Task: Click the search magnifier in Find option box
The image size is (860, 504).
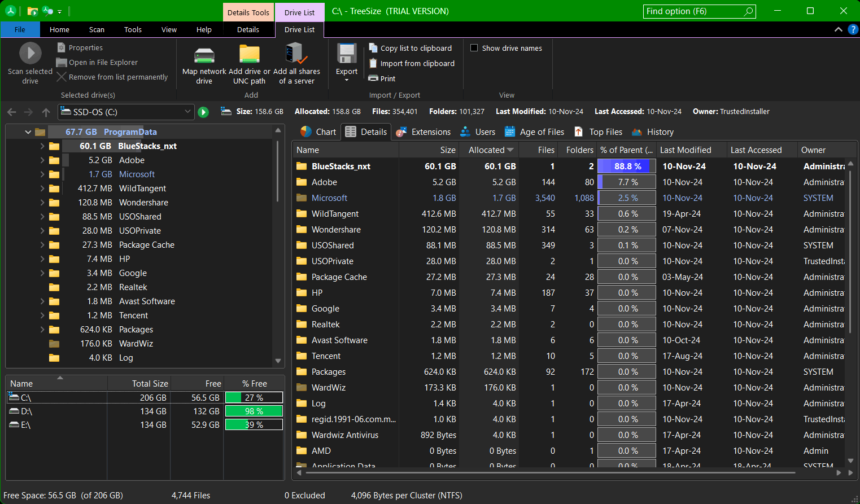Action: click(x=748, y=11)
